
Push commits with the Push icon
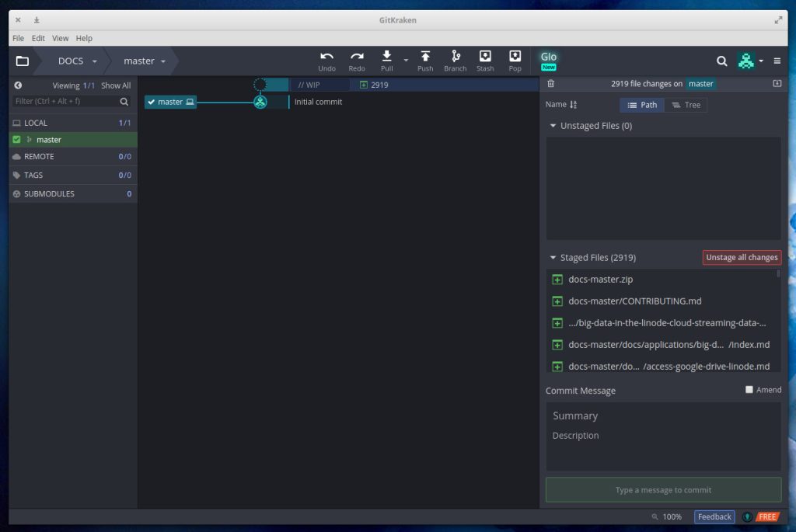pyautogui.click(x=425, y=57)
